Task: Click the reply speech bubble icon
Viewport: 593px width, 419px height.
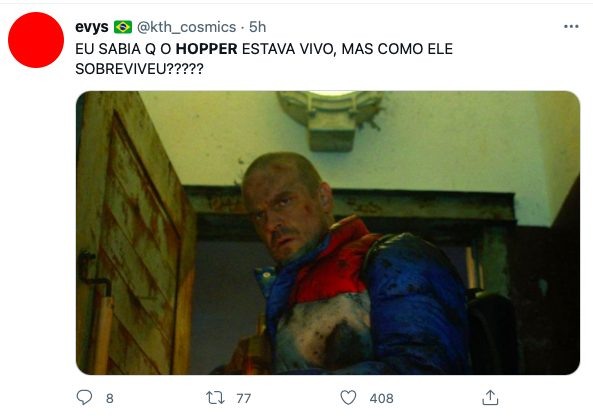Action: (84, 397)
